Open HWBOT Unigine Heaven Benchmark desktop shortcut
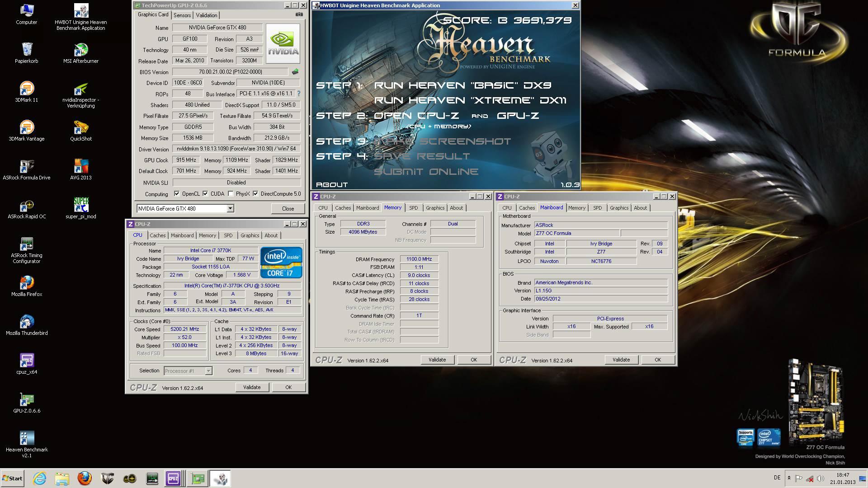 tap(81, 17)
